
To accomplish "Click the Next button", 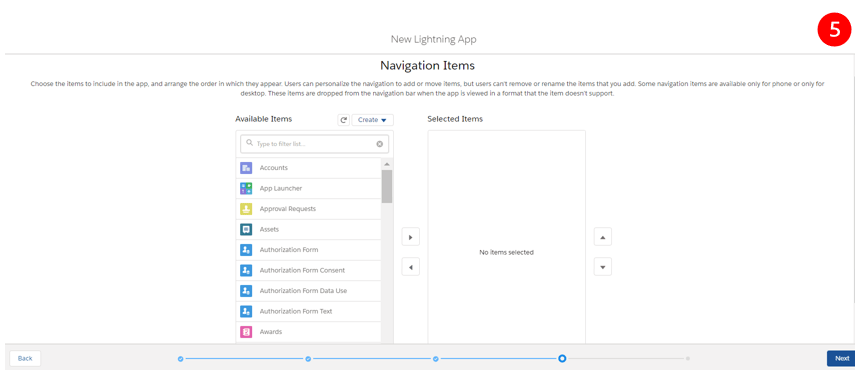I will (842, 358).
